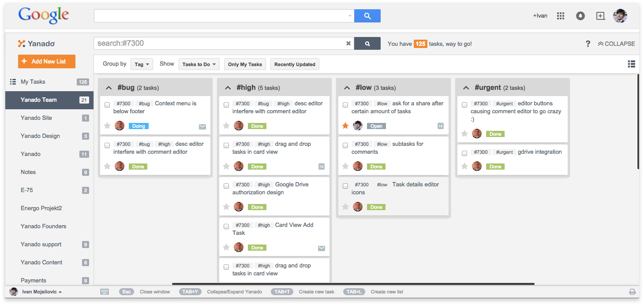Click the Google apps grid icon
The height and width of the screenshot is (304, 644).
pyautogui.click(x=561, y=16)
